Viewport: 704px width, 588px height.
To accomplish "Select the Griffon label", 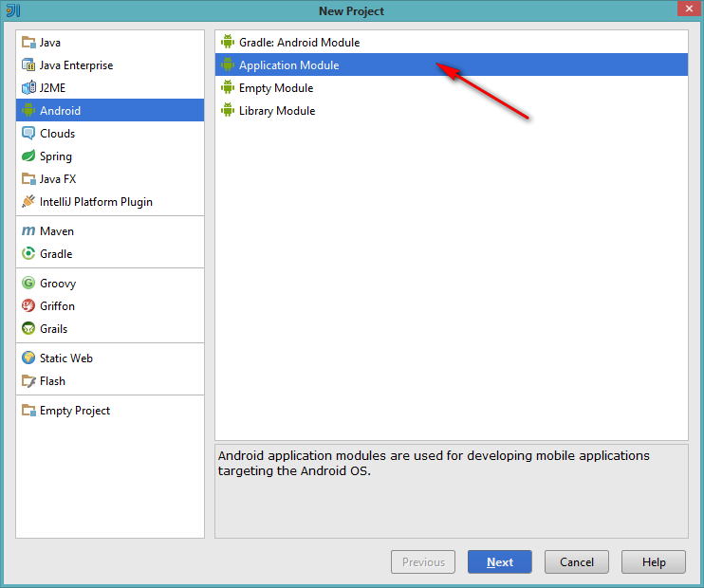I will tap(58, 306).
